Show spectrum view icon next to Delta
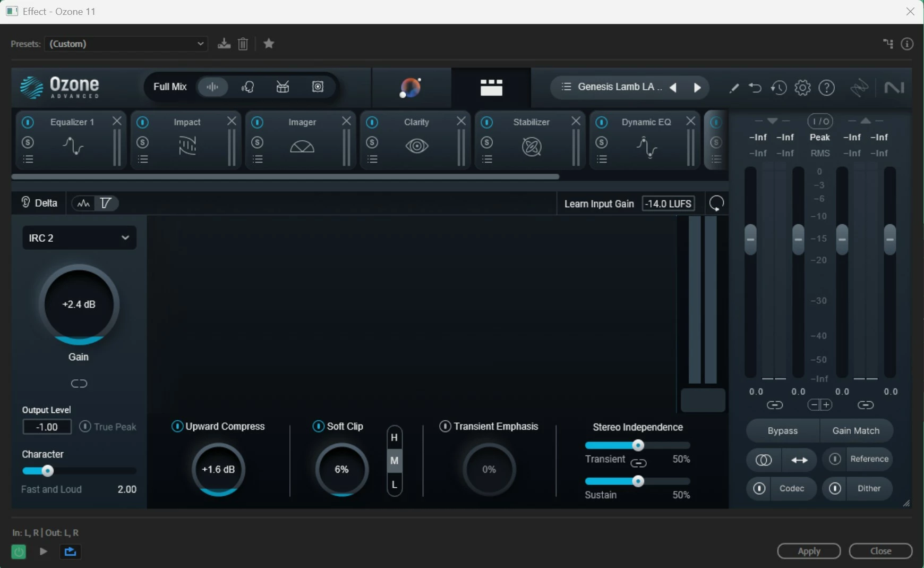This screenshot has width=924, height=568. point(83,203)
